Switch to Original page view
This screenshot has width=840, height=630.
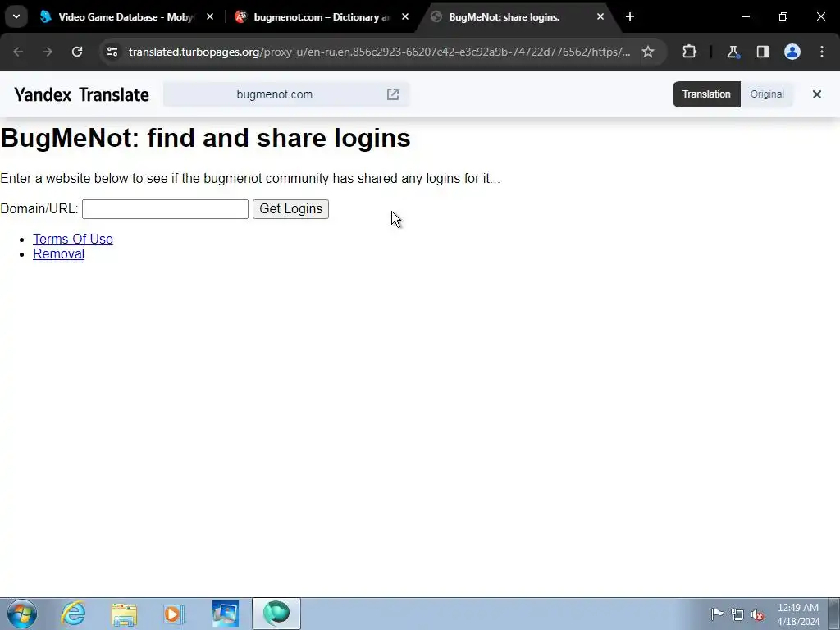click(x=767, y=94)
